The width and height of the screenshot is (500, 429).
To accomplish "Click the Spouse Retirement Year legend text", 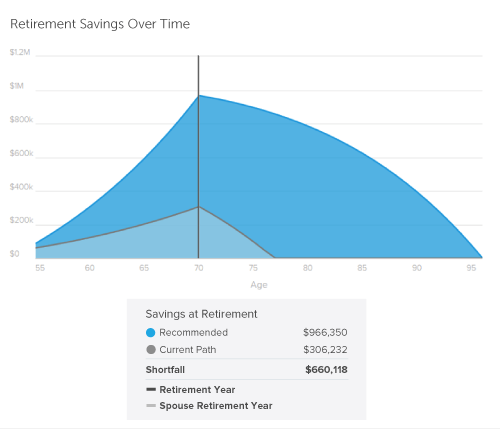I will click(216, 406).
